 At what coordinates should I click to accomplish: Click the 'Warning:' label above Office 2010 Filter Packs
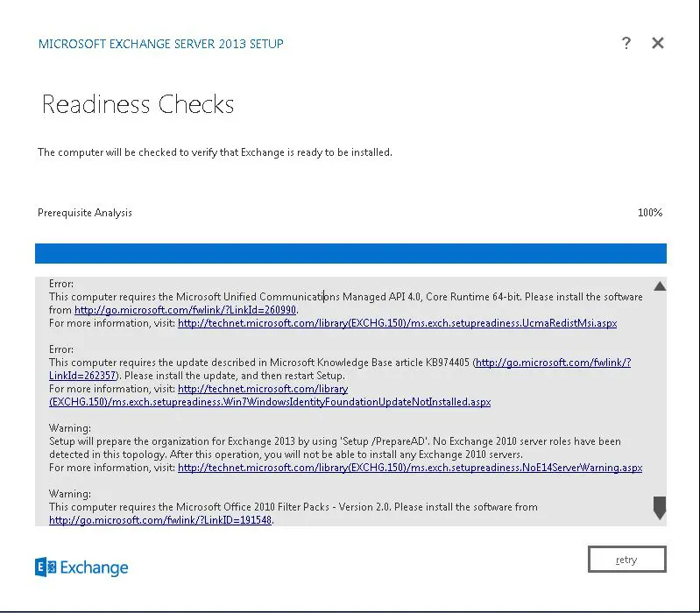click(x=69, y=494)
